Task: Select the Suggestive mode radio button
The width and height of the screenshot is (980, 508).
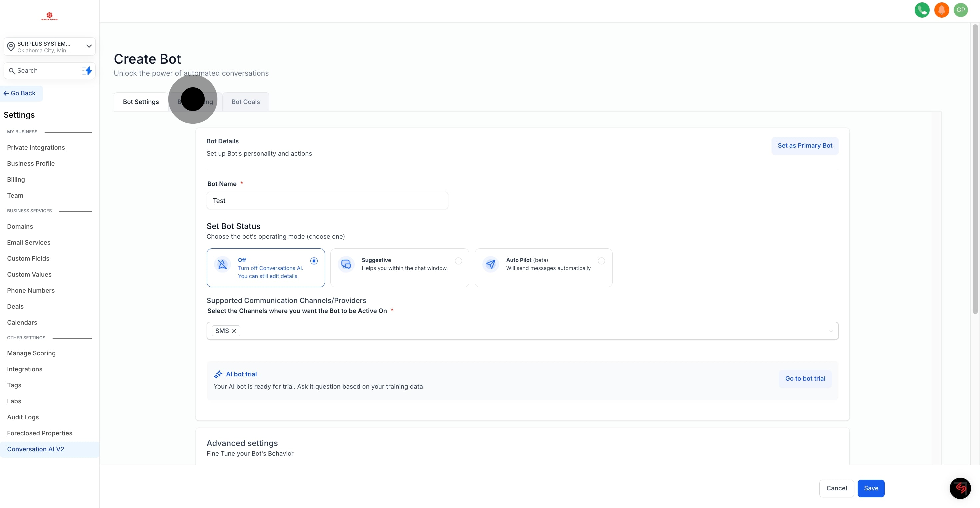Action: (x=458, y=261)
